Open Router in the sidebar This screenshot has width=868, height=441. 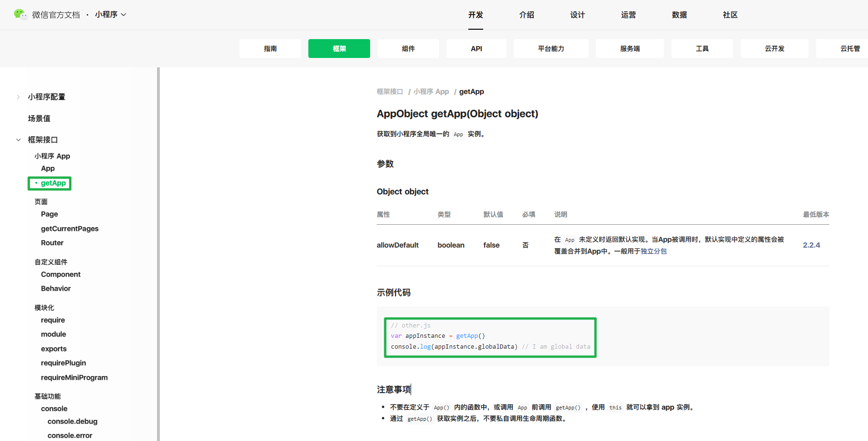point(52,243)
